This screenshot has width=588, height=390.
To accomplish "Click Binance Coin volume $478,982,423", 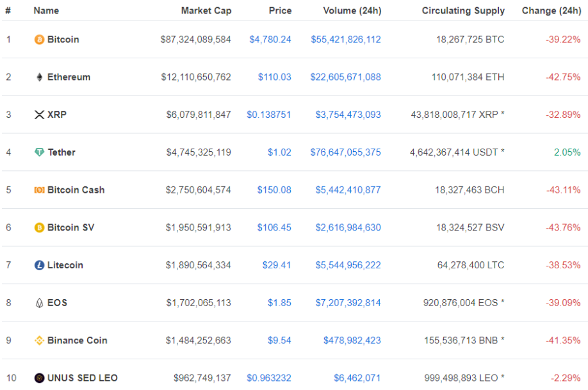I will pos(352,340).
